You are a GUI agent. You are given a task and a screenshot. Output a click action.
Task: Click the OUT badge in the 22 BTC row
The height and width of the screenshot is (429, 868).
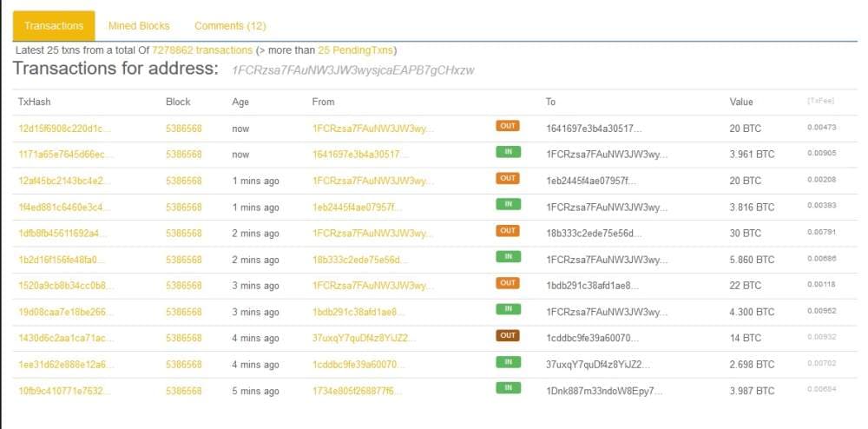coord(507,283)
